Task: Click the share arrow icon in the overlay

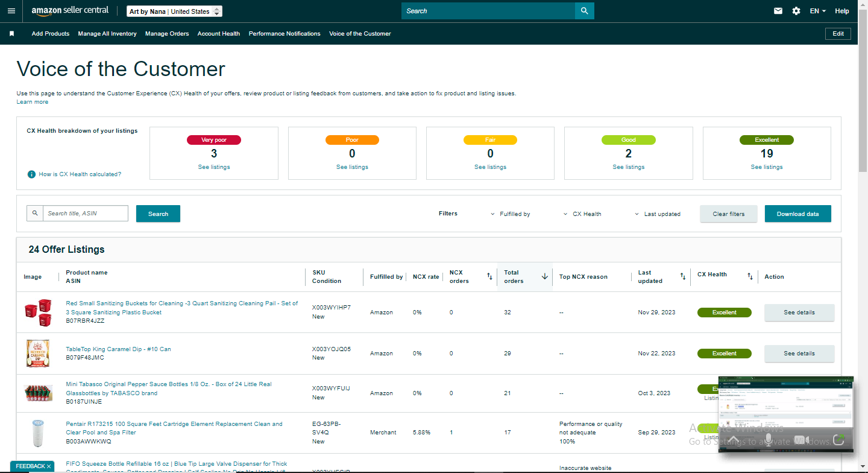Action: point(838,439)
